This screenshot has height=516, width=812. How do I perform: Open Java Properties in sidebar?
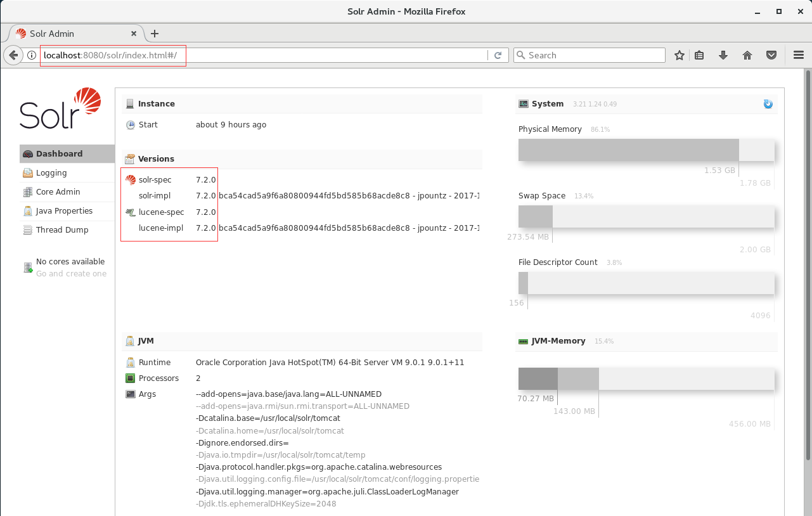[x=64, y=211]
